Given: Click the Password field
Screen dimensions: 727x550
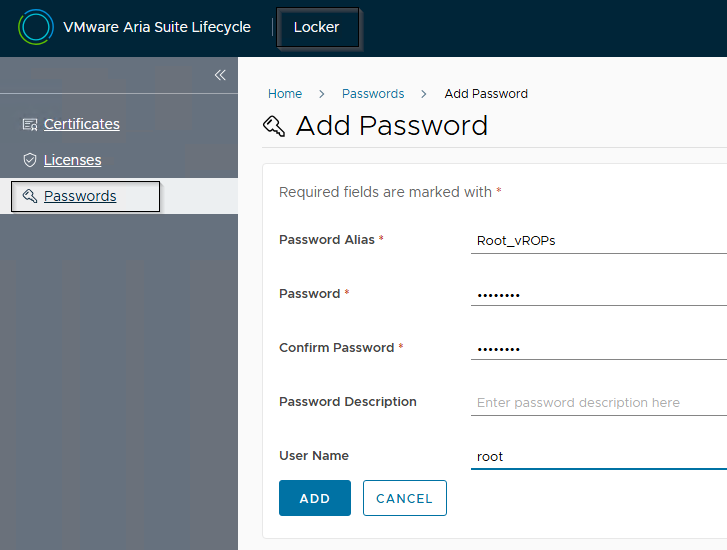Looking at the screenshot, I should 599,294.
